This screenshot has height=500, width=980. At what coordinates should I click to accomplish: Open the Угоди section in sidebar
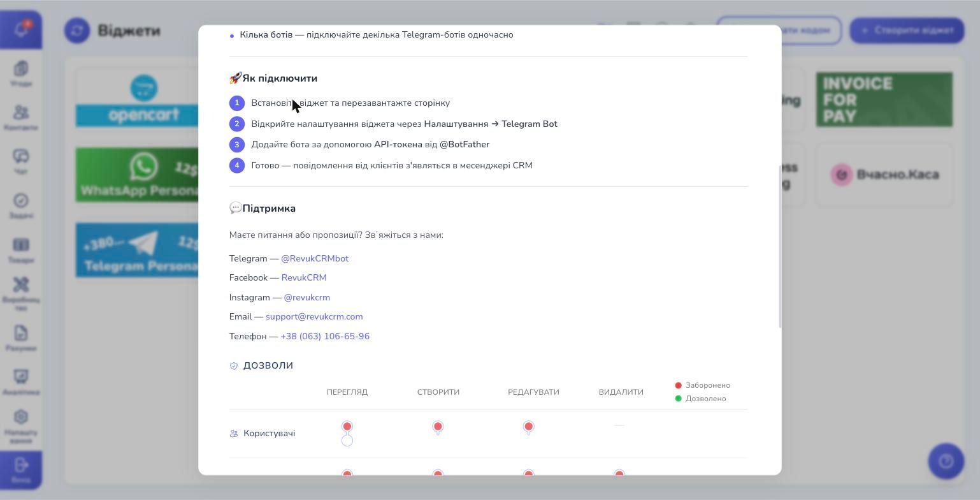[x=21, y=74]
